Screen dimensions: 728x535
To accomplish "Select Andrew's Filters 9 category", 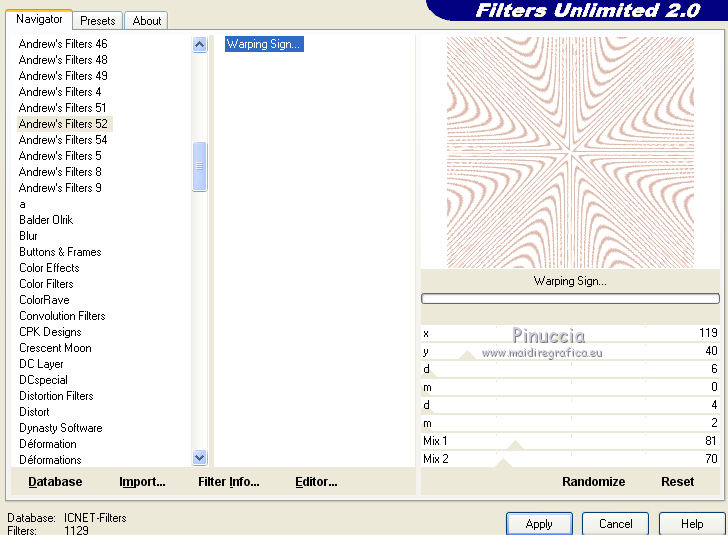I will pos(60,188).
